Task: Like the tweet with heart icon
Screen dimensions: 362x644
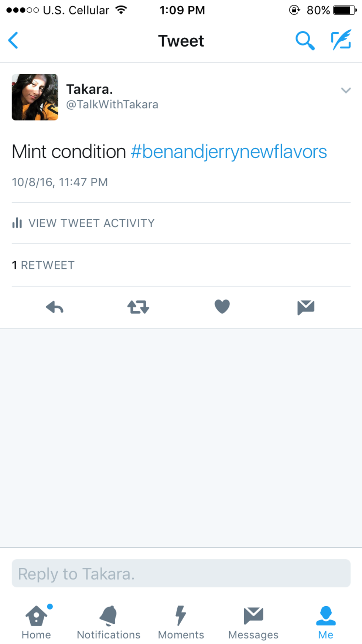Action: [x=222, y=307]
